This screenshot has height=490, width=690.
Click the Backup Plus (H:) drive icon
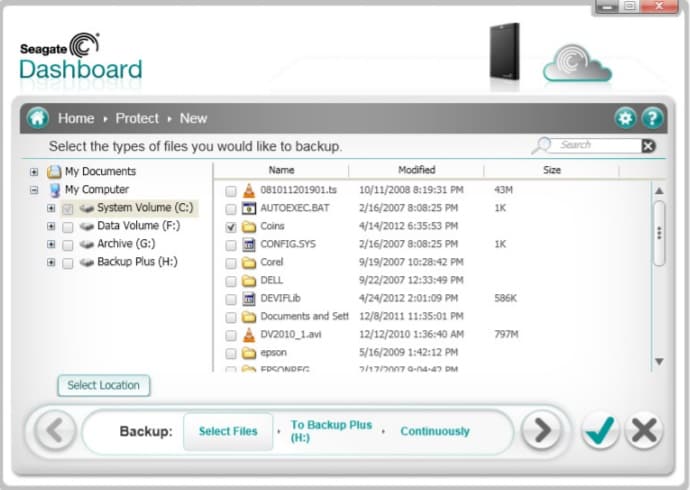coord(87,262)
